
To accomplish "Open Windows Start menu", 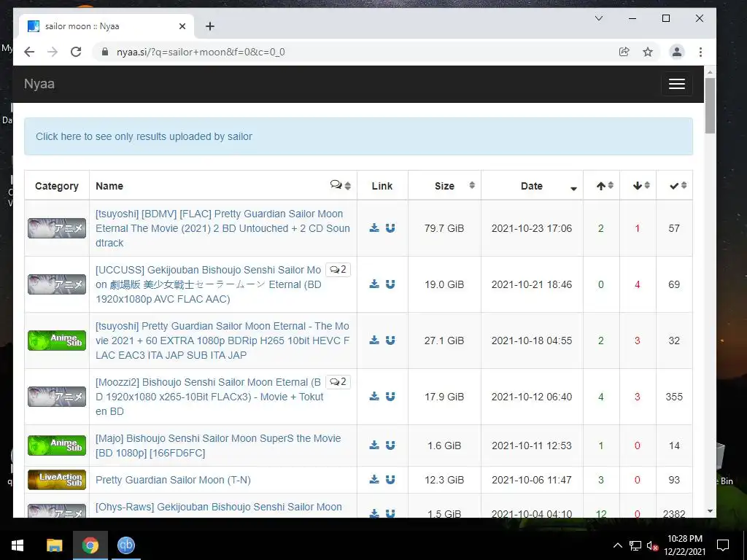I will click(x=18, y=545).
